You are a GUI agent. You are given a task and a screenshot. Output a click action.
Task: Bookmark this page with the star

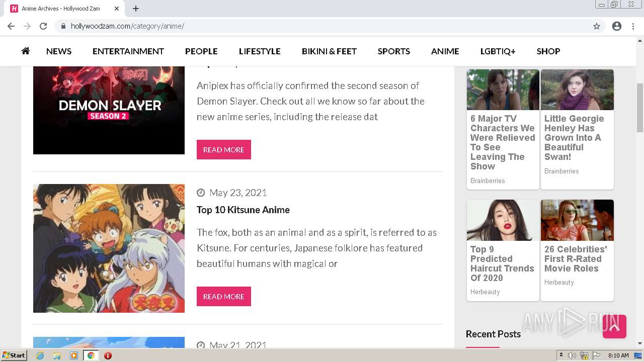click(597, 26)
